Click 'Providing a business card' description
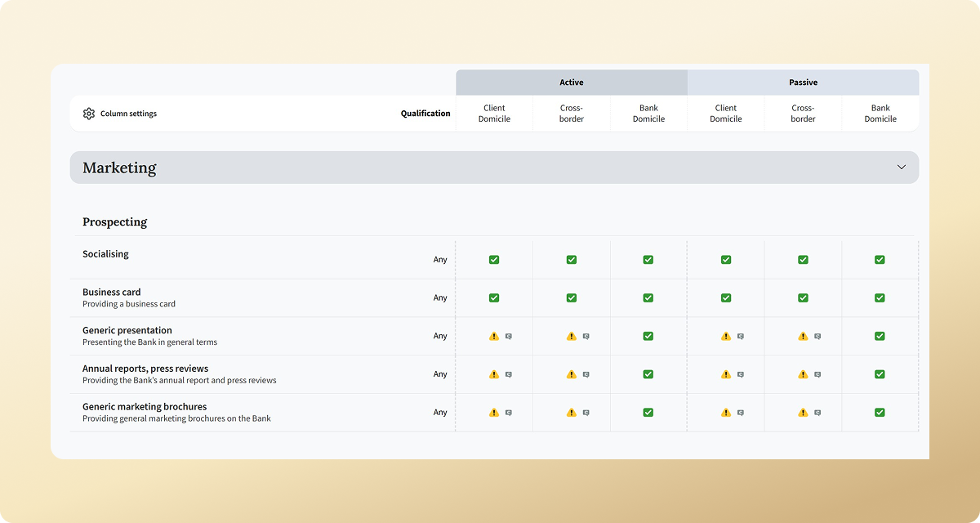Screen dimensions: 980x523 click(x=129, y=304)
